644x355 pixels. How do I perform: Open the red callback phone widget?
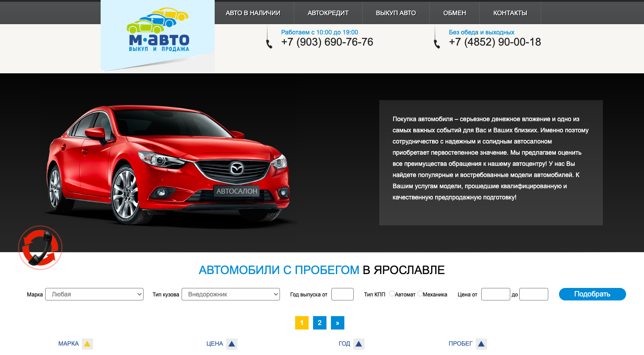point(40,248)
